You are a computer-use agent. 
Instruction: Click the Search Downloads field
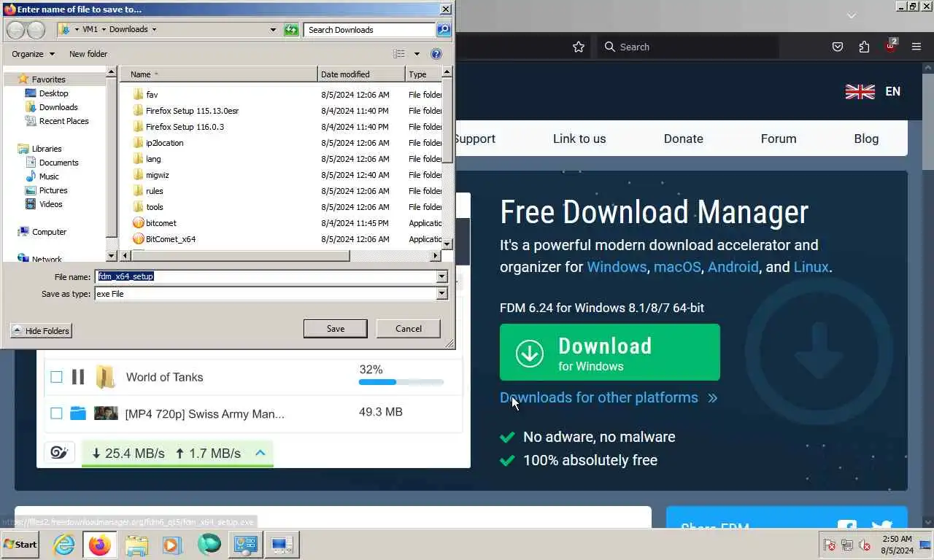pos(369,30)
